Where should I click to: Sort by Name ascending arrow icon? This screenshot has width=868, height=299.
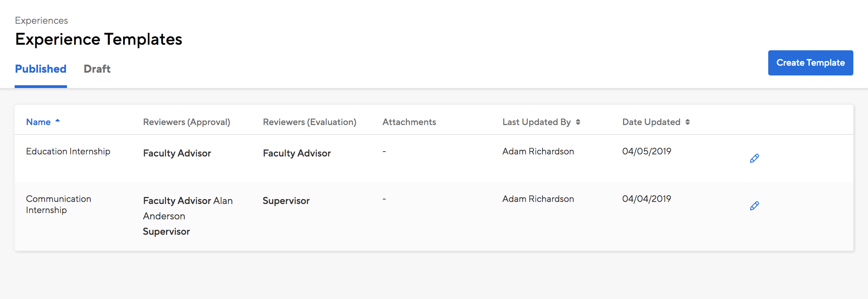(58, 121)
